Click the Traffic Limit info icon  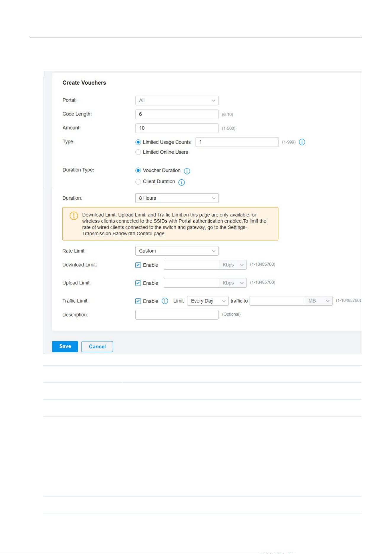pyautogui.click(x=165, y=301)
